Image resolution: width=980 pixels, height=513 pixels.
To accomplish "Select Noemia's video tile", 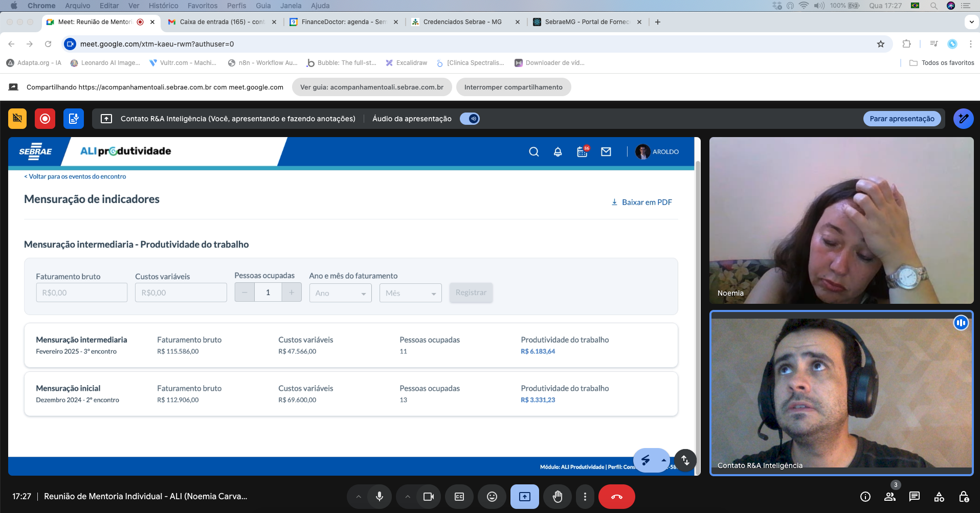I will (841, 220).
